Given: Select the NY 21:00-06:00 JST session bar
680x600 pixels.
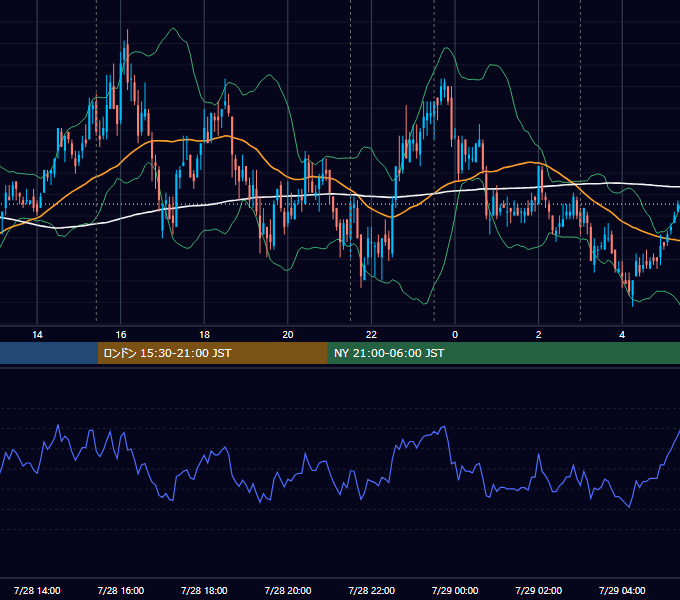Looking at the screenshot, I should click(x=503, y=353).
